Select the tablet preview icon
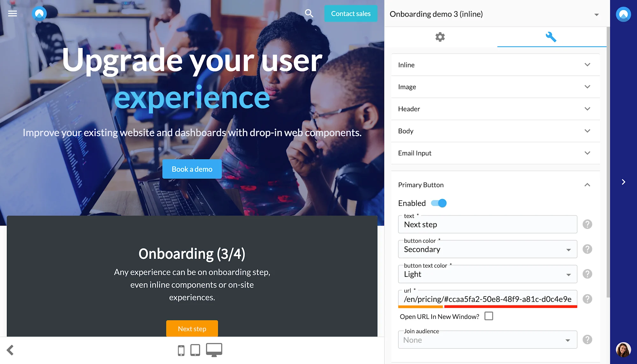The height and width of the screenshot is (364, 637). coord(195,349)
